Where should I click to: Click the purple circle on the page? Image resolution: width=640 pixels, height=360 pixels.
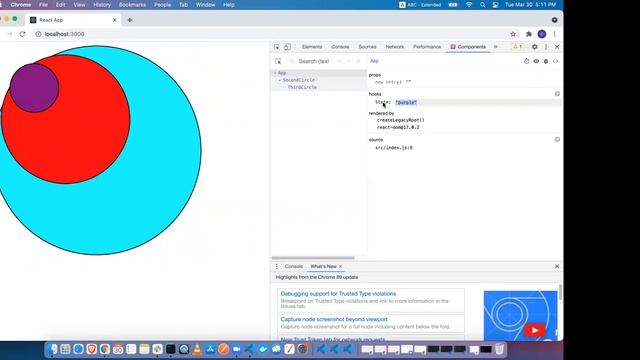(34, 88)
